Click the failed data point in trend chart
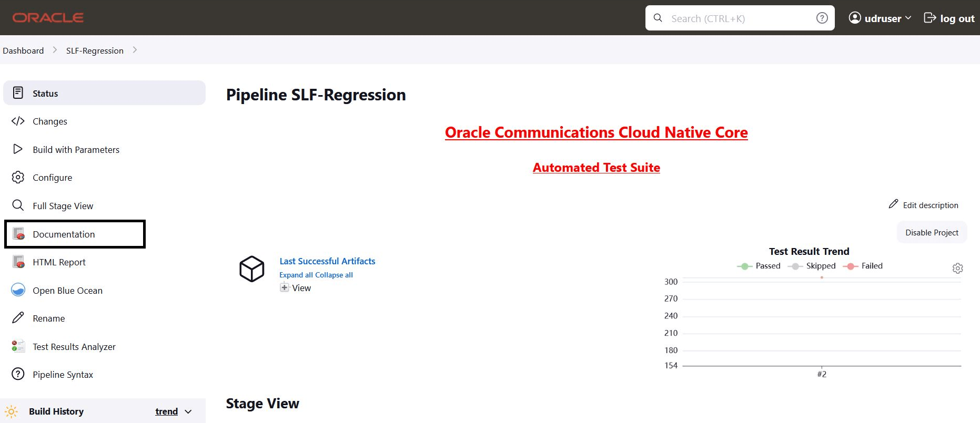 [x=822, y=277]
